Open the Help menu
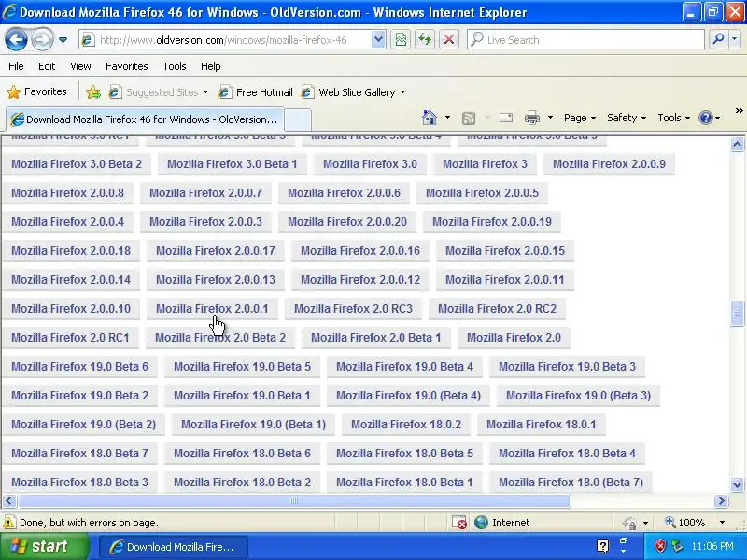This screenshot has width=747, height=560. pos(211,66)
